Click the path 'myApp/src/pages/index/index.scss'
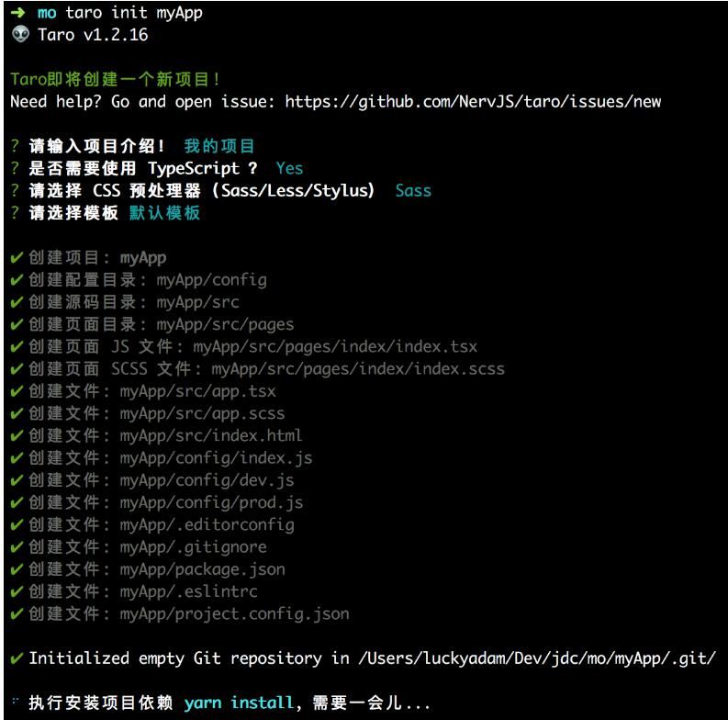728x720 pixels. pyautogui.click(x=358, y=369)
